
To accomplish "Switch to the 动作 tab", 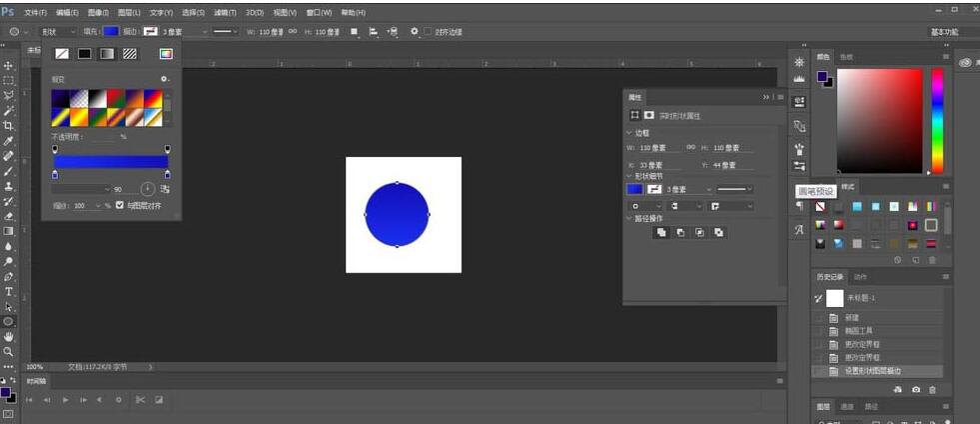I will point(860,277).
